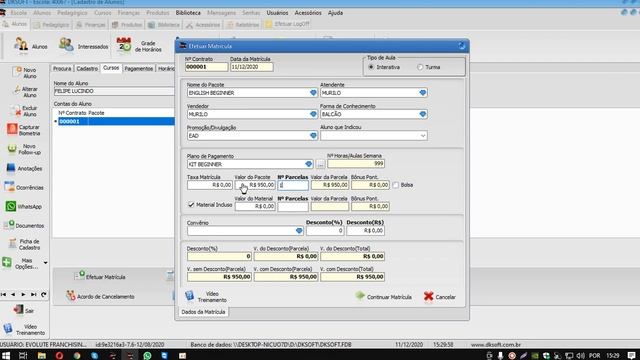The width and height of the screenshot is (640, 360).
Task: Open Grade de Horários icon
Action: [x=139, y=46]
